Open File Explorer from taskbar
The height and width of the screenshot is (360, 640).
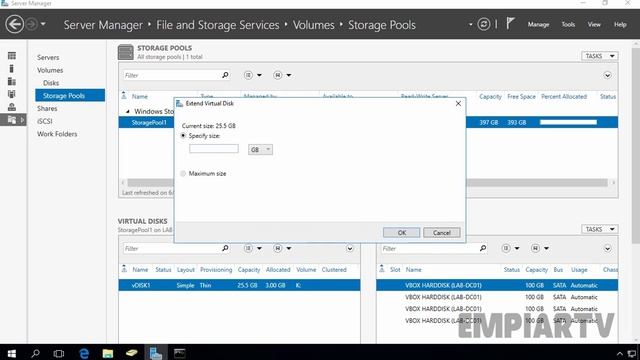tap(108, 353)
